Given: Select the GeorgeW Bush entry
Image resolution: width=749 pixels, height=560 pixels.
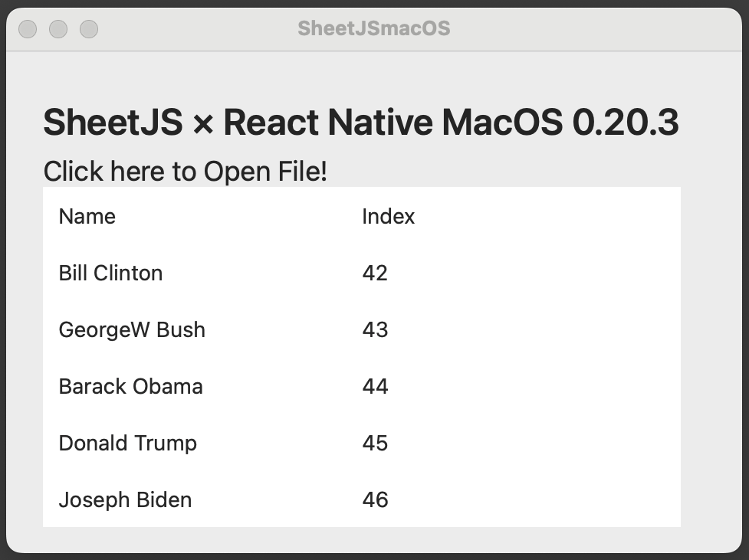Looking at the screenshot, I should [131, 329].
